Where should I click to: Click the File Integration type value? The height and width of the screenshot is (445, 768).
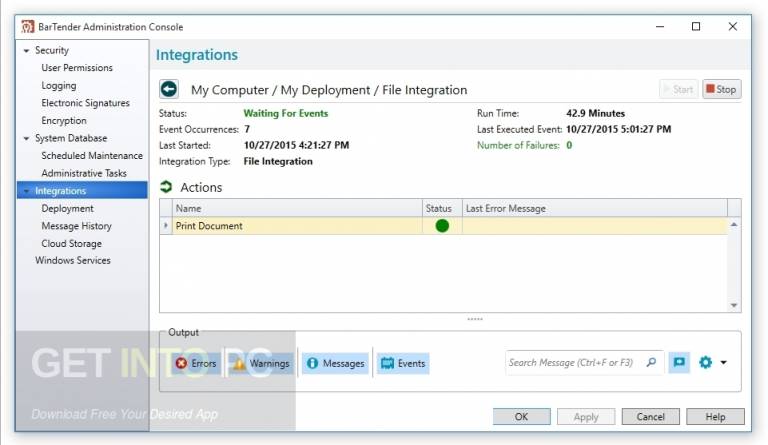278,161
